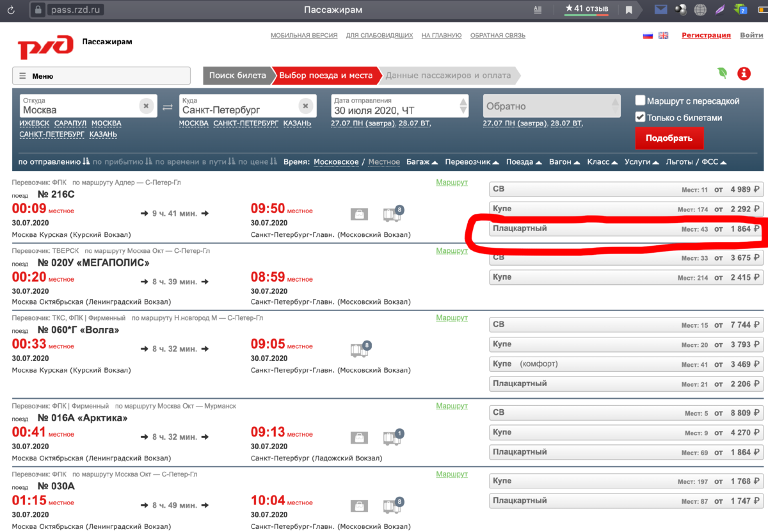Screen dimensions: 768x532
Task: Click departure date stepper arrows
Action: pyautogui.click(x=463, y=106)
